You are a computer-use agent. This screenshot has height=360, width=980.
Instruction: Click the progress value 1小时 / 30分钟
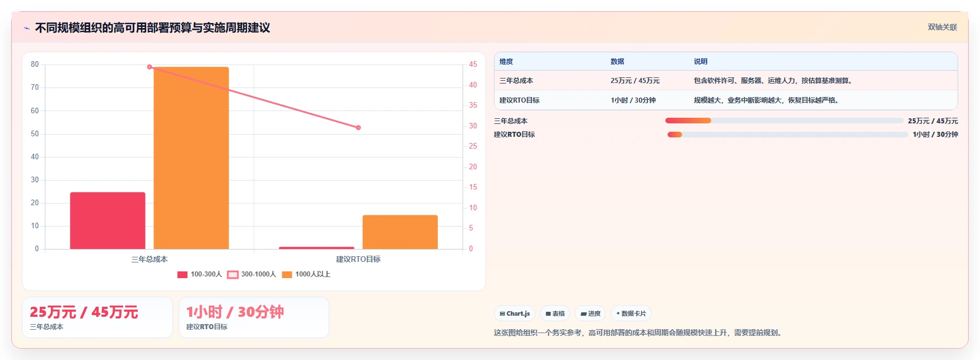coord(935,135)
